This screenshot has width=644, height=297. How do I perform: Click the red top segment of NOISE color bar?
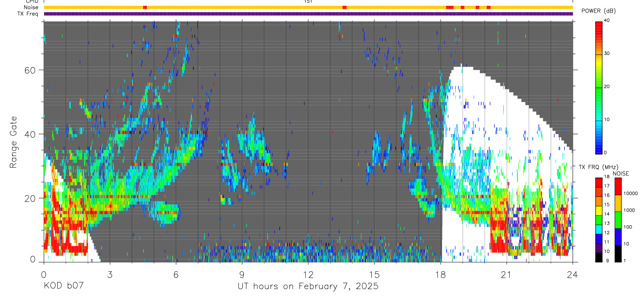click(619, 186)
